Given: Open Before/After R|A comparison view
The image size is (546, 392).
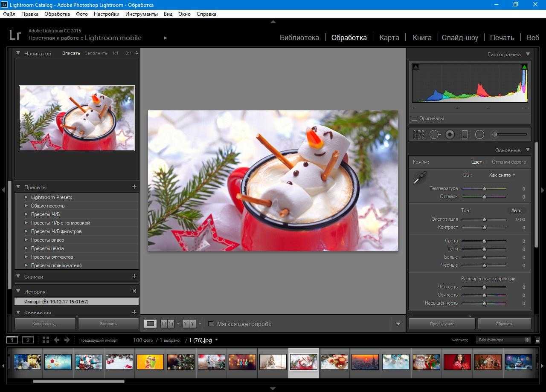Looking at the screenshot, I should point(167,324).
